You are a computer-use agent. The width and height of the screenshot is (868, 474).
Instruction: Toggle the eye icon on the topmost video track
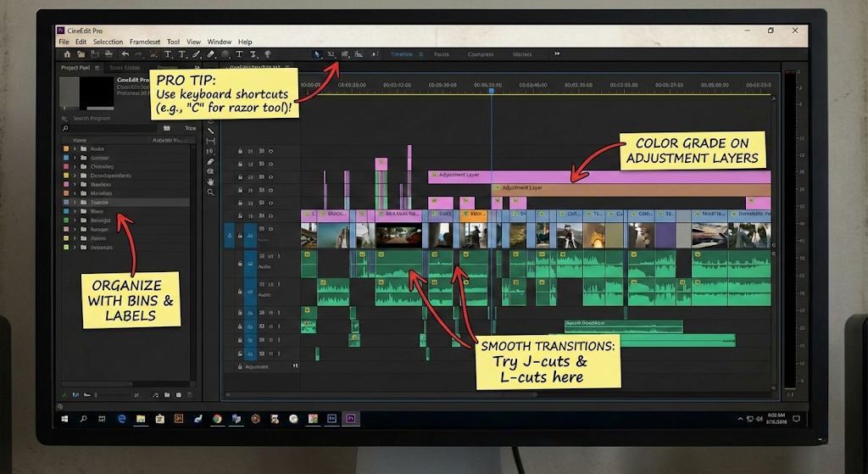click(x=271, y=151)
